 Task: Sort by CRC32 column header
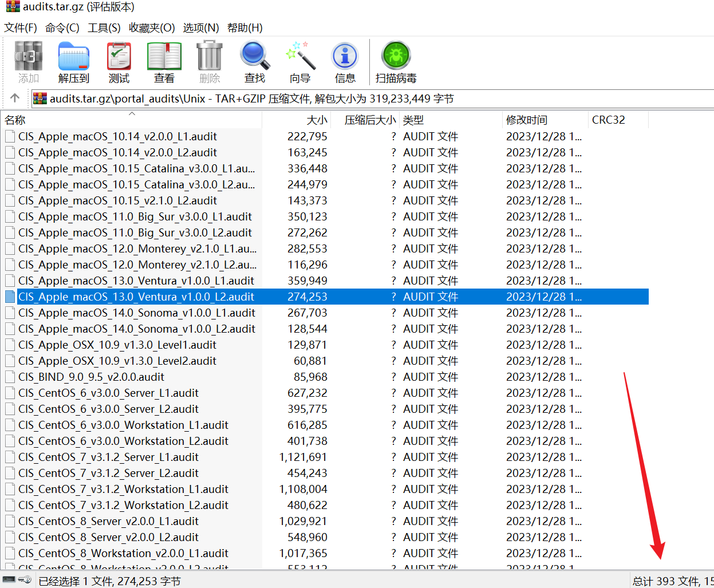[x=618, y=120]
